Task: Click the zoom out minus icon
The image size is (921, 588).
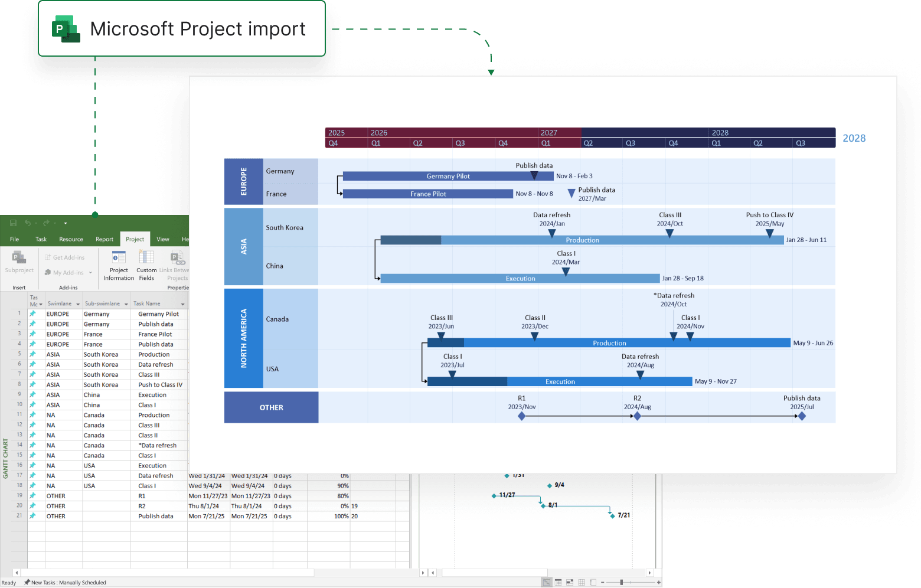Action: [x=602, y=582]
